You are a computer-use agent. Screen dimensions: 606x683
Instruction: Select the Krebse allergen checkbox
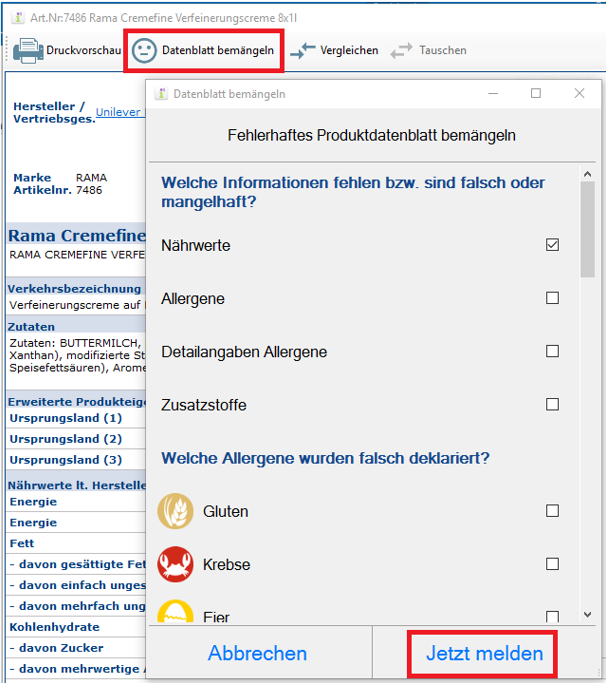pyautogui.click(x=552, y=564)
